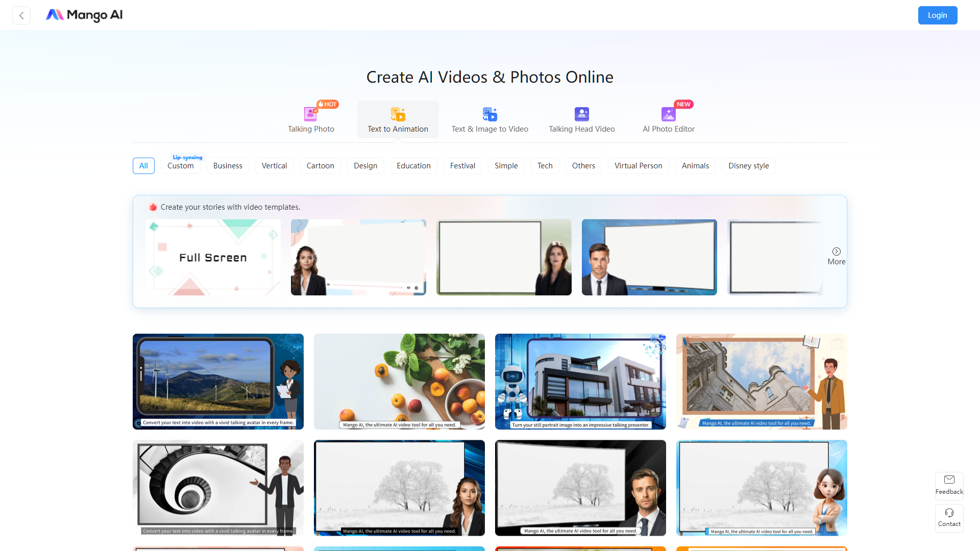Open the Feedback envelope icon
The height and width of the screenshot is (551, 980).
[x=949, y=480]
